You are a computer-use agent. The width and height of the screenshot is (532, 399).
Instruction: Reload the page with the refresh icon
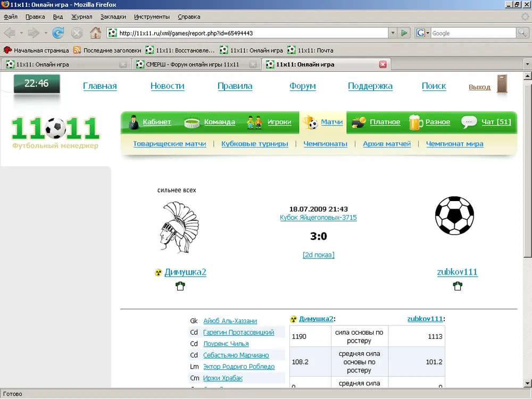(x=59, y=33)
